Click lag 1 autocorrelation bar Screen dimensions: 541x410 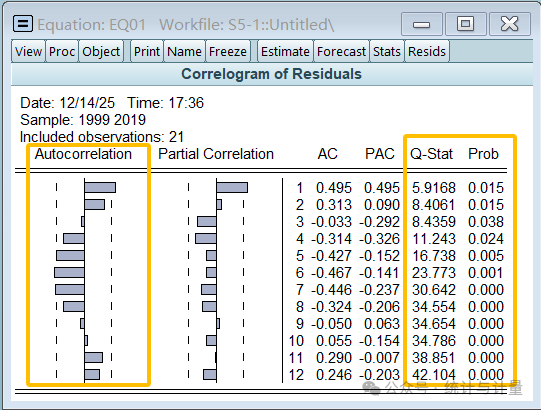click(100, 188)
